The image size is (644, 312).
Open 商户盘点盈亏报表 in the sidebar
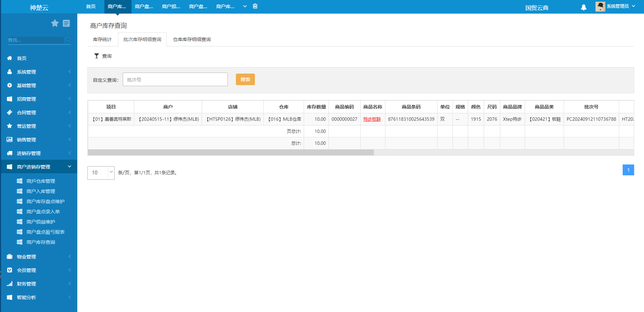[45, 232]
